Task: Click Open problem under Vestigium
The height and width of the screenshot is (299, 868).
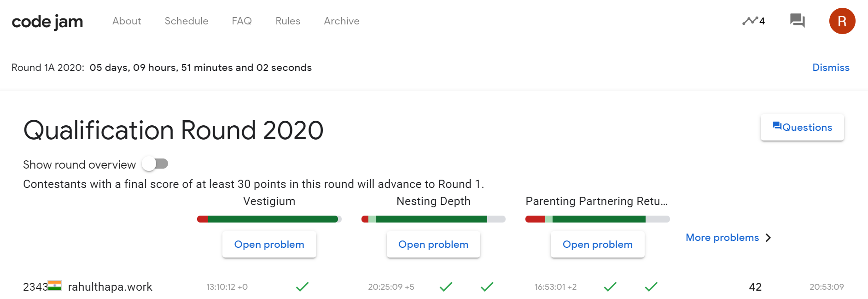Action: click(x=269, y=245)
